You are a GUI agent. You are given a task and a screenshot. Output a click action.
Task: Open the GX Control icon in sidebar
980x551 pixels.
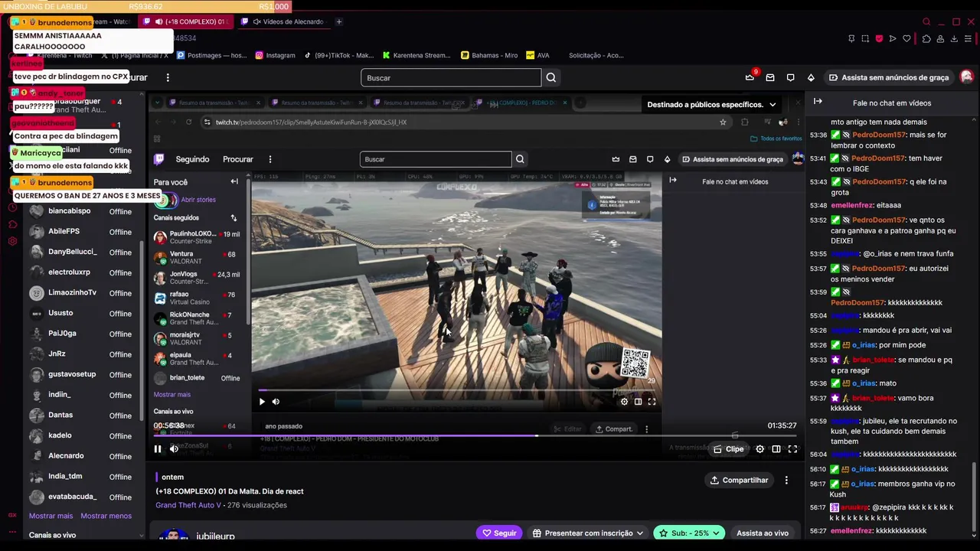coord(12,516)
